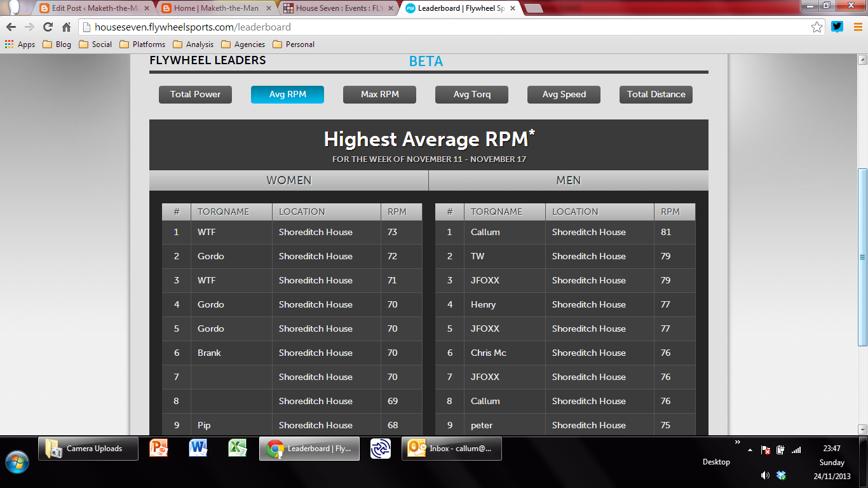Switch to the House Seven Events tab
Screen dimensions: 868x488
[x=338, y=8]
